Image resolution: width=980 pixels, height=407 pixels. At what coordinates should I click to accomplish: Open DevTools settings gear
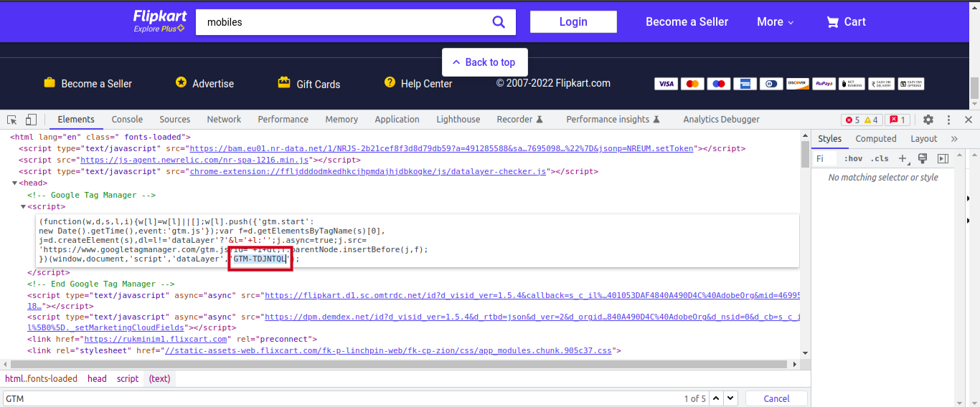click(x=928, y=120)
